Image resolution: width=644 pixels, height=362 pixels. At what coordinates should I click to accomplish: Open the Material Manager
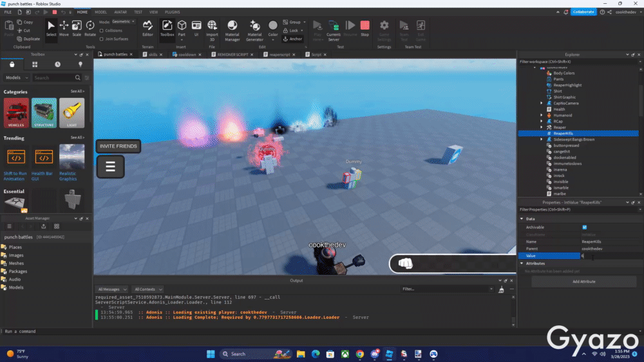[232, 30]
